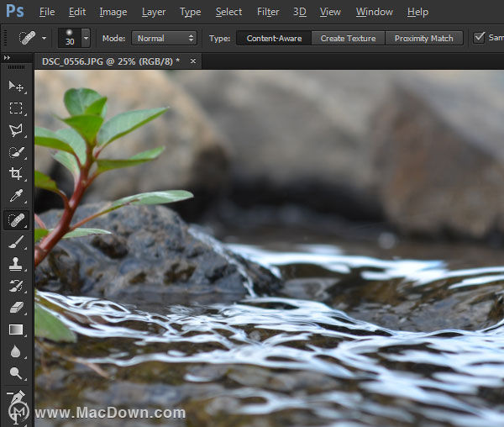Choose Proximity Match healing type

(424, 39)
